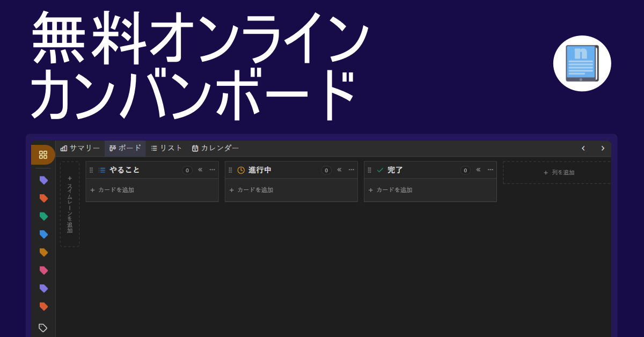Screen dimensions: 644x337
Task: Grab the drag handle of 完了 column
Action: click(369, 170)
